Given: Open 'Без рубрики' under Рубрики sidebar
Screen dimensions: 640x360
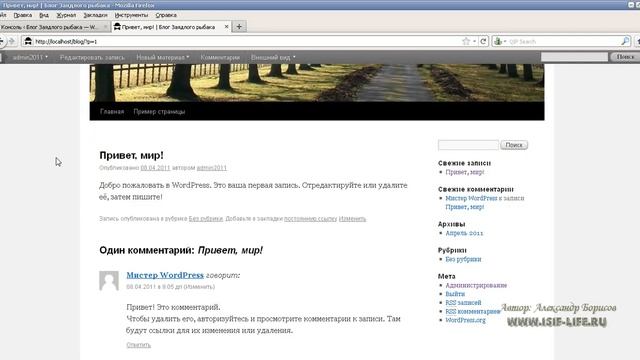Looking at the screenshot, I should (x=463, y=259).
